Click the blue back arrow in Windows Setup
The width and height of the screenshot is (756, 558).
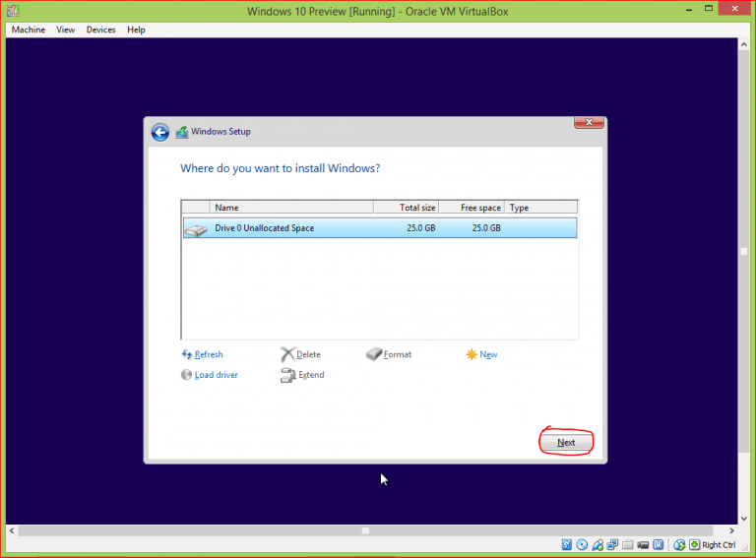coord(160,132)
